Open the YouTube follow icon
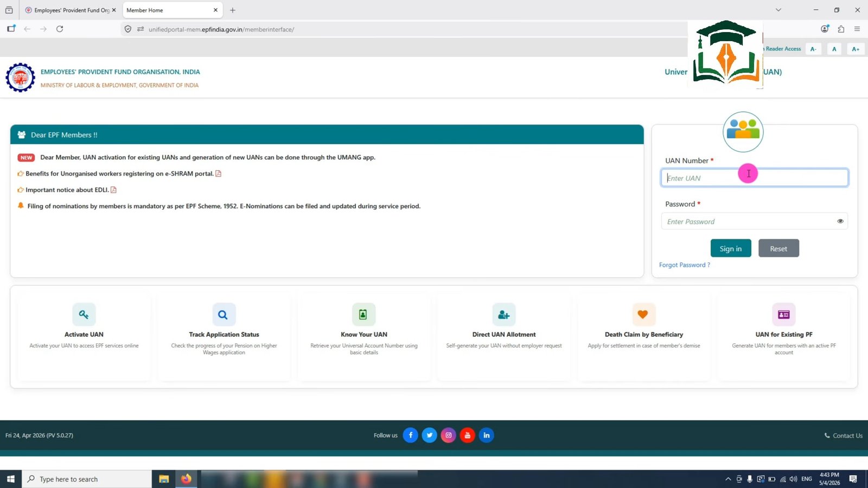Image resolution: width=868 pixels, height=488 pixels. [x=468, y=435]
